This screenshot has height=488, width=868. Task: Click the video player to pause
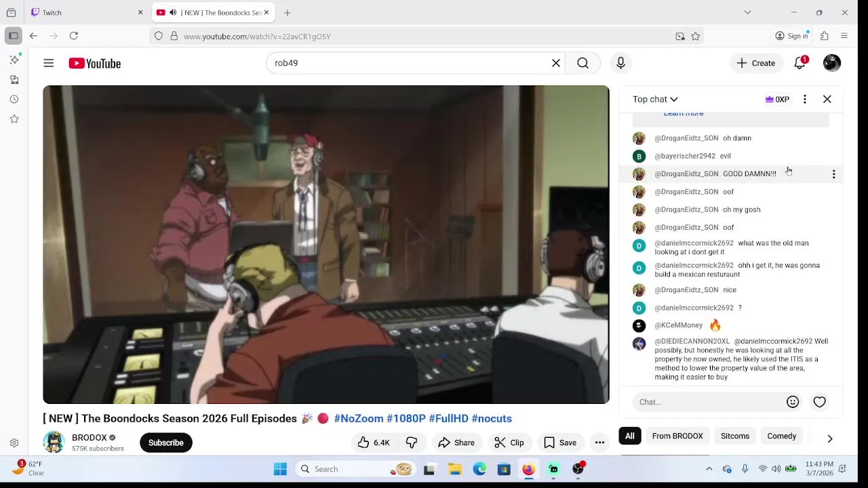click(326, 245)
